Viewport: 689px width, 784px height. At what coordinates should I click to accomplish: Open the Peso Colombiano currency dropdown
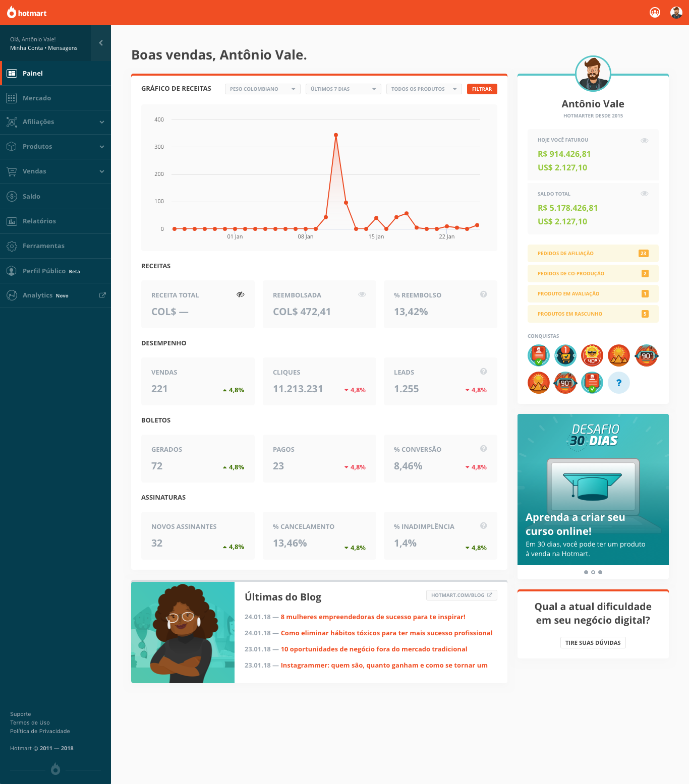click(262, 89)
